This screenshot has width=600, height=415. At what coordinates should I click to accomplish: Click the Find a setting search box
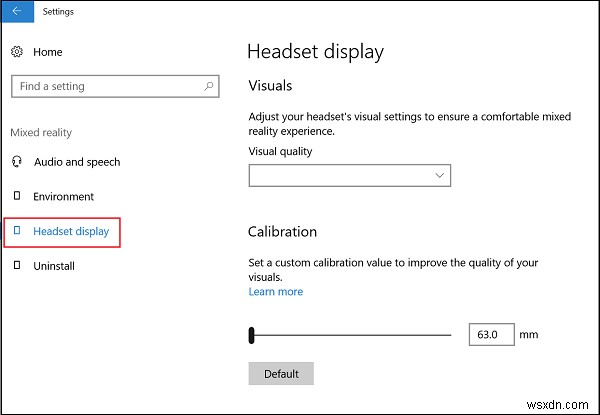(x=105, y=86)
